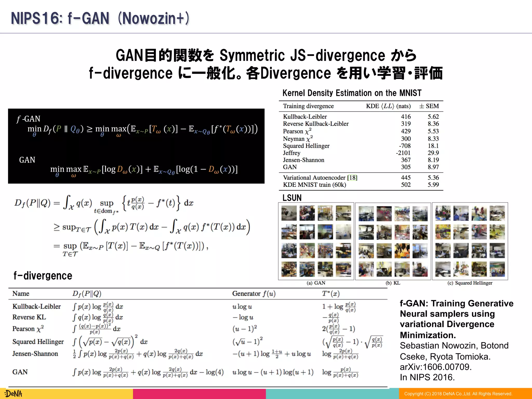This screenshot has height=399, width=532.
Task: Select the 'Kernel Density Estimation on the MNIST' heading
Action: click(352, 93)
